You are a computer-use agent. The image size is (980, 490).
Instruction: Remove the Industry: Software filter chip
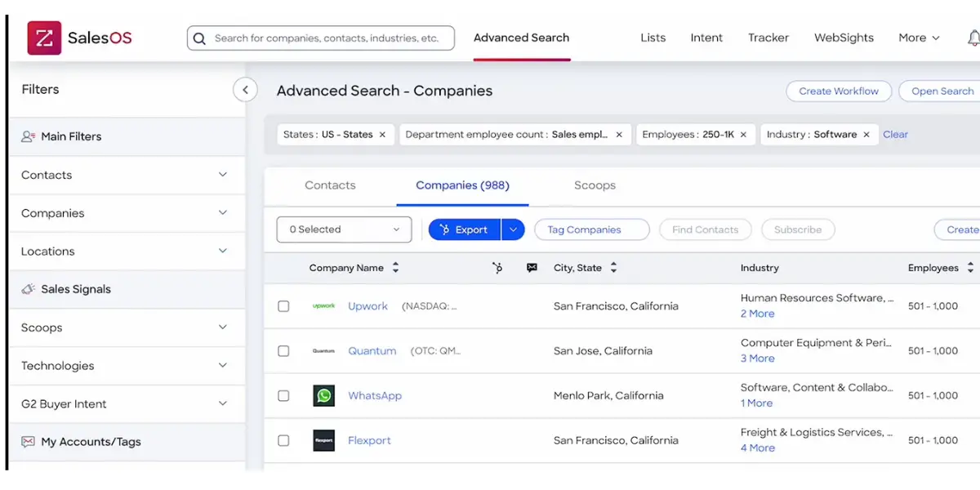(866, 135)
